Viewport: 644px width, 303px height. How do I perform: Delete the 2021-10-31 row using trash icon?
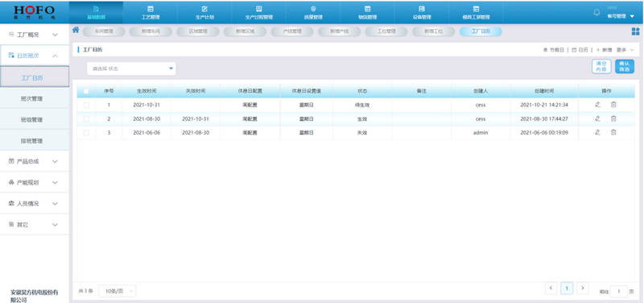click(x=613, y=105)
